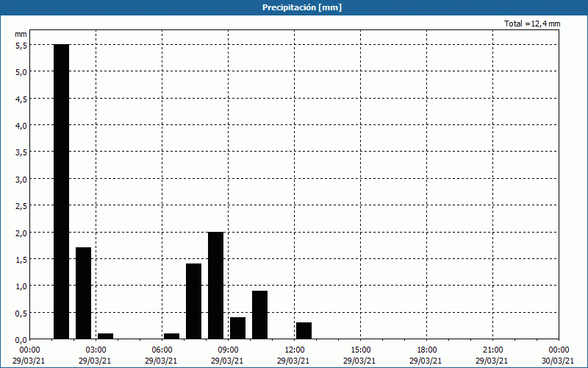Select the tallest 5,5 mm precipitation bar

pyautogui.click(x=61, y=191)
